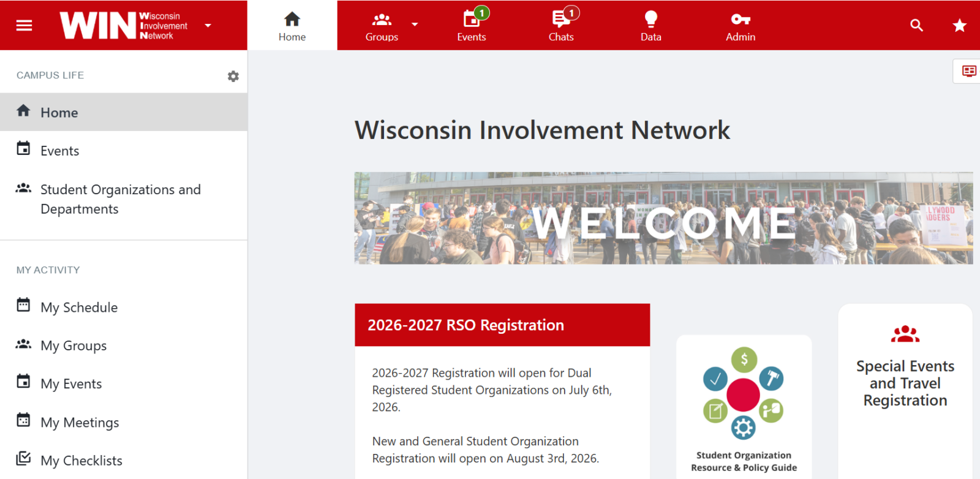Open Campus Life settings gear

tap(233, 76)
